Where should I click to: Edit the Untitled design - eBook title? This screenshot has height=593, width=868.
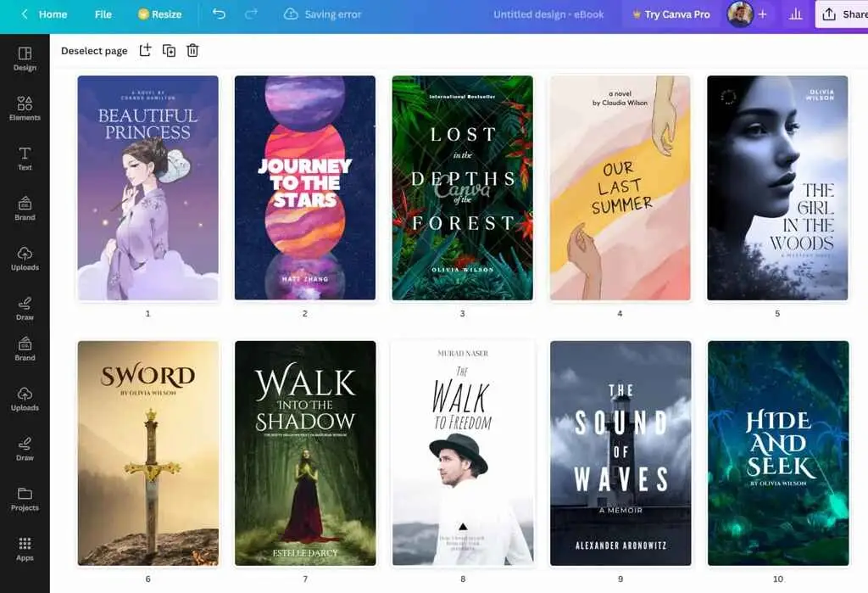[548, 14]
